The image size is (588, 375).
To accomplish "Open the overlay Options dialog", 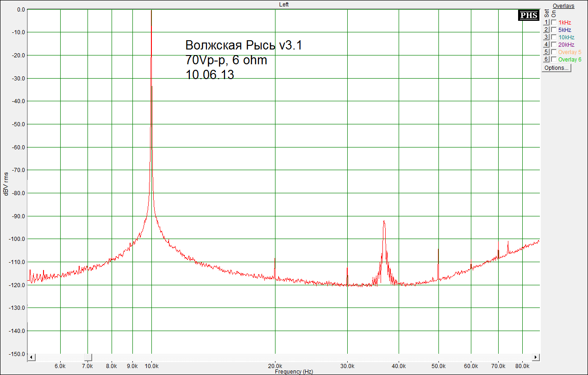I will click(x=557, y=68).
